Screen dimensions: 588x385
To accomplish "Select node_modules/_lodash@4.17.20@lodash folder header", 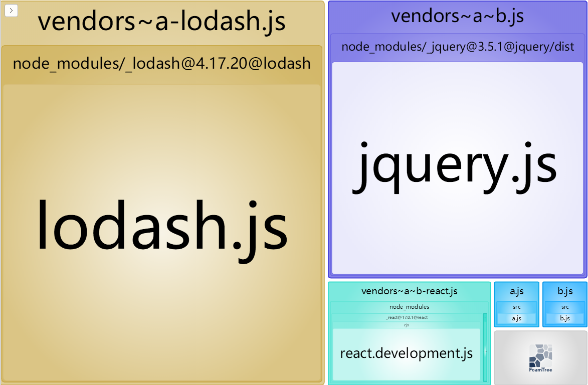I will coord(161,64).
